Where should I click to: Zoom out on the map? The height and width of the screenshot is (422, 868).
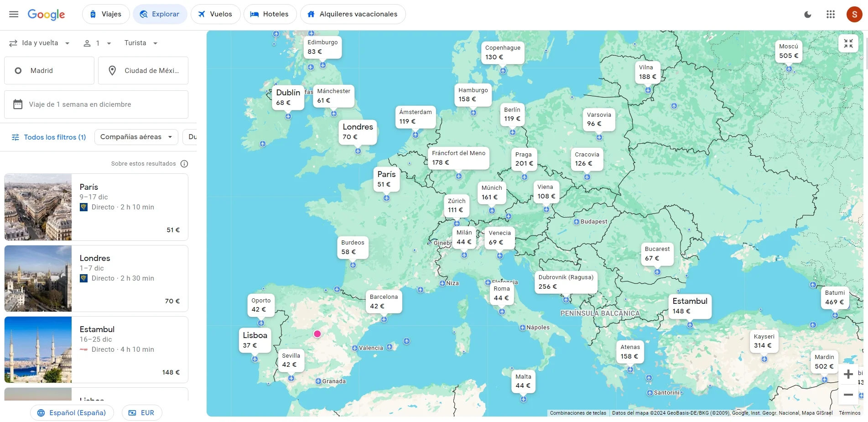pos(848,395)
